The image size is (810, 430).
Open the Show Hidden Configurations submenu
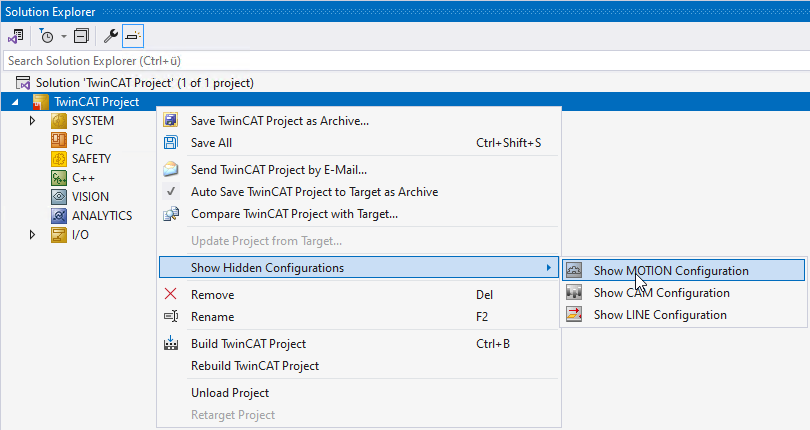[359, 268]
